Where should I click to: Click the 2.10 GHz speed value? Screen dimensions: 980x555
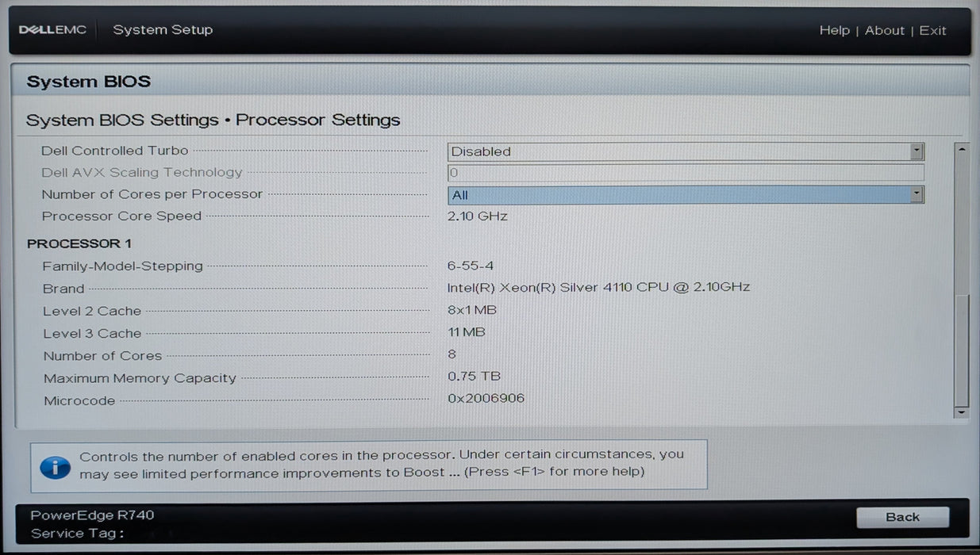coord(478,216)
